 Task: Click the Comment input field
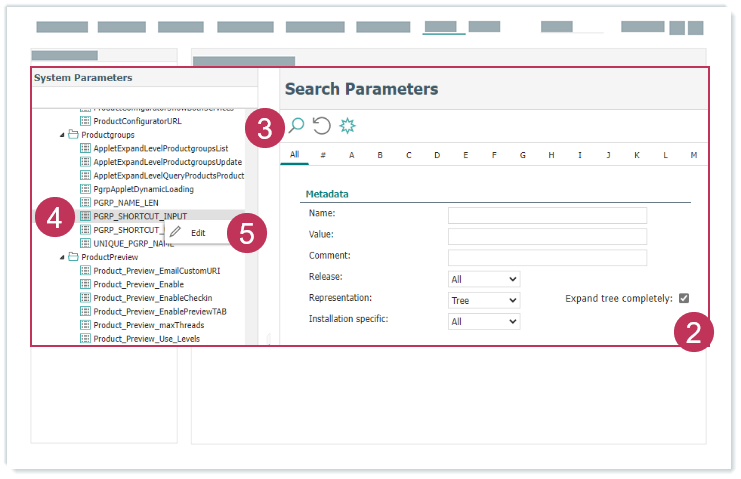point(547,257)
